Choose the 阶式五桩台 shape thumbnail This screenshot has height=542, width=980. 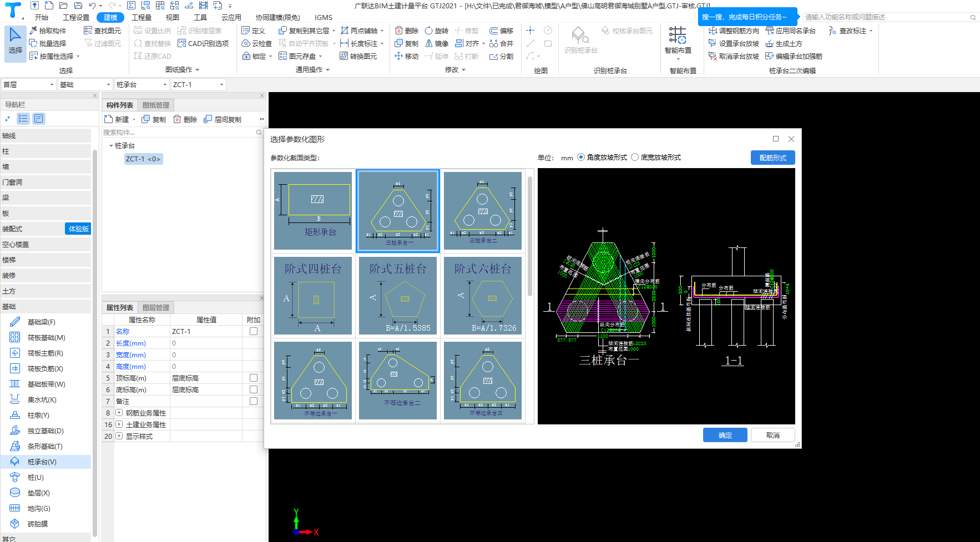point(398,296)
